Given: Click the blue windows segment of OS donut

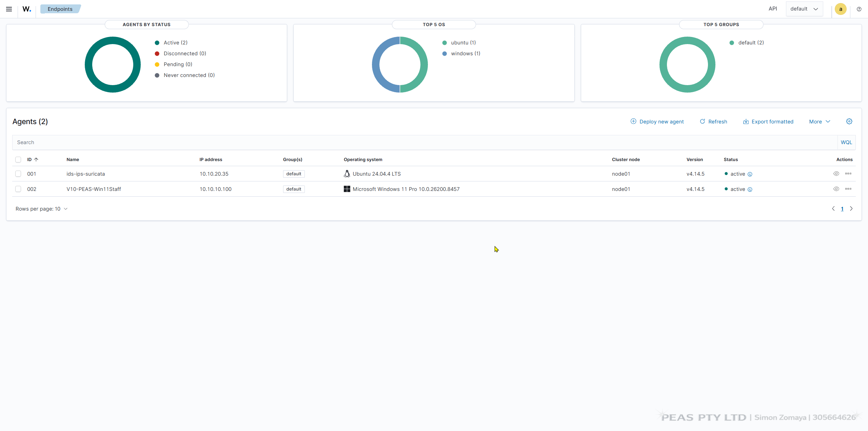Looking at the screenshot, I should click(376, 65).
